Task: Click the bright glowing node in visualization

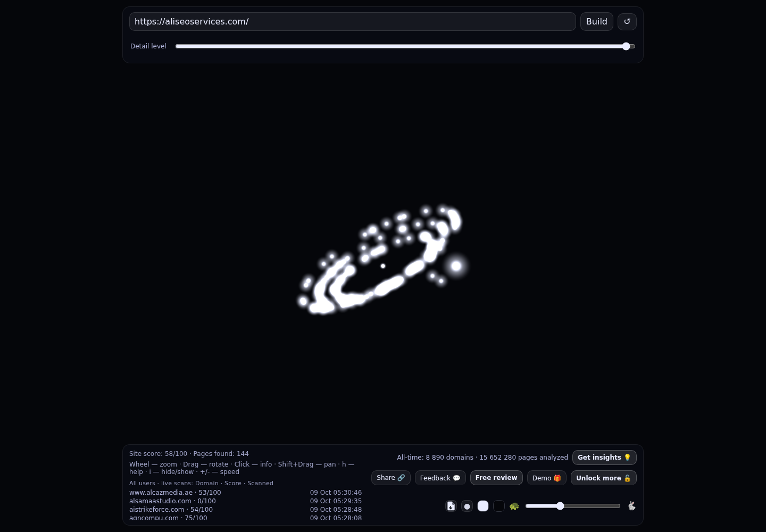Action: click(x=456, y=266)
